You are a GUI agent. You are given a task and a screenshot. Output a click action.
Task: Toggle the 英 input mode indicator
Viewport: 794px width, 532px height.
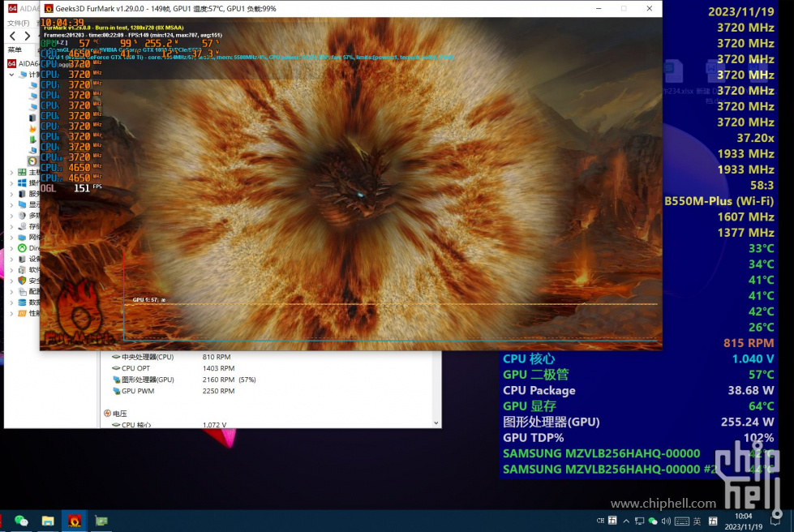coord(697,521)
